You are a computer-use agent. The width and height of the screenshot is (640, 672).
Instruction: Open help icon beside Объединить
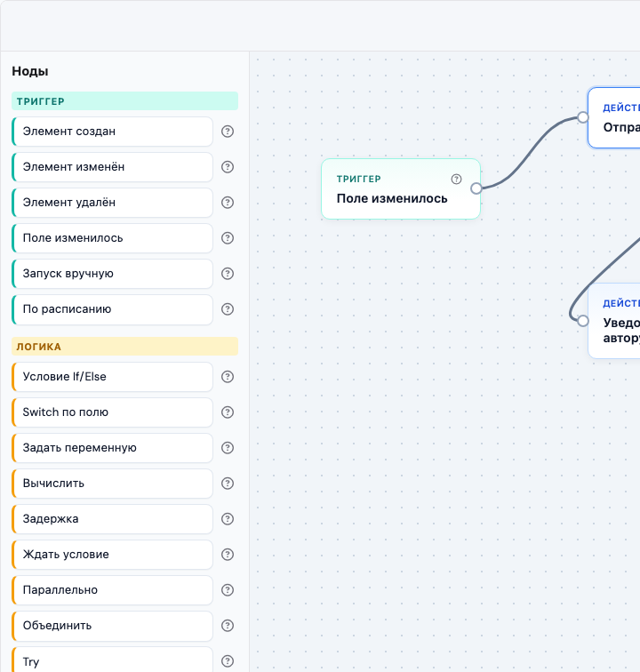(x=228, y=626)
